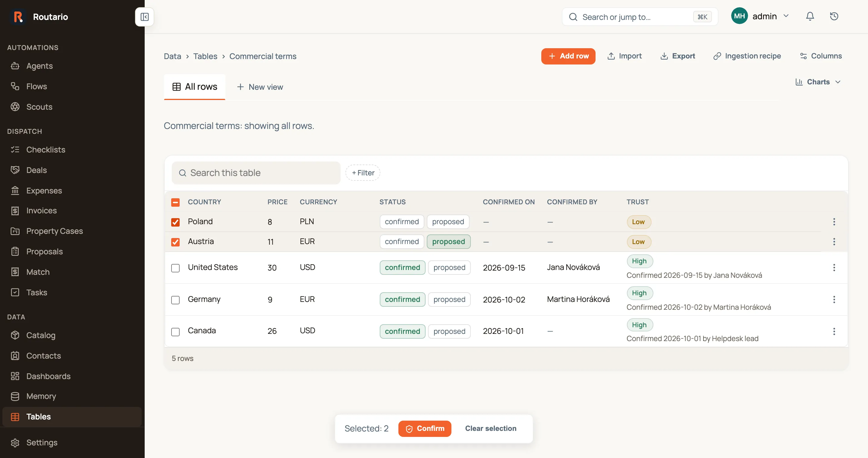
Task: Open Deals in the sidebar
Action: [x=72, y=171]
